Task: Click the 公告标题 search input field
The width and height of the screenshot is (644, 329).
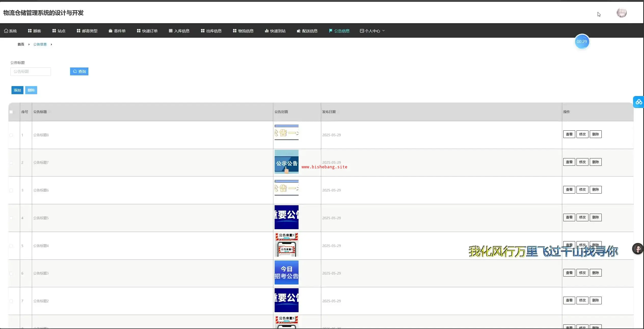Action: [31, 72]
